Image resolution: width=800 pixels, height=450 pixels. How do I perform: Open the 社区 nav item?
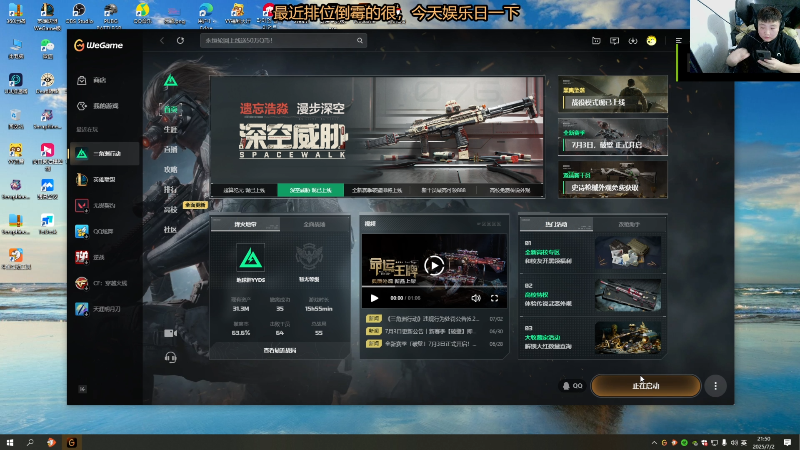click(170, 229)
